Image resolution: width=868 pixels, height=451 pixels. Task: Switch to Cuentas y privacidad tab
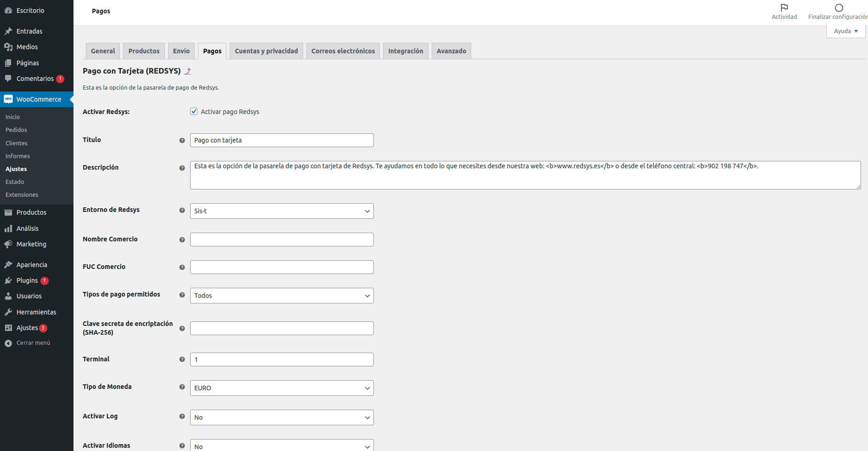[x=266, y=51]
